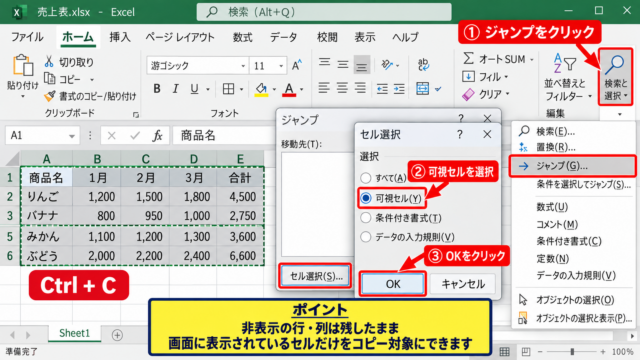Click the Cut scissors icon

49,62
